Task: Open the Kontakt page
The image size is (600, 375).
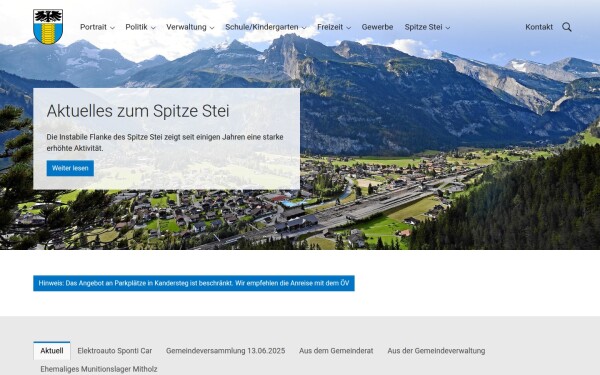Action: [x=539, y=27]
